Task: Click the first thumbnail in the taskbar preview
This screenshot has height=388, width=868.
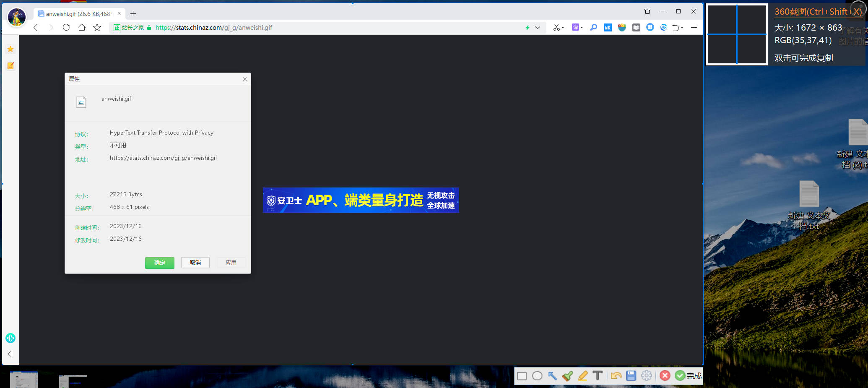Action: pos(24,380)
